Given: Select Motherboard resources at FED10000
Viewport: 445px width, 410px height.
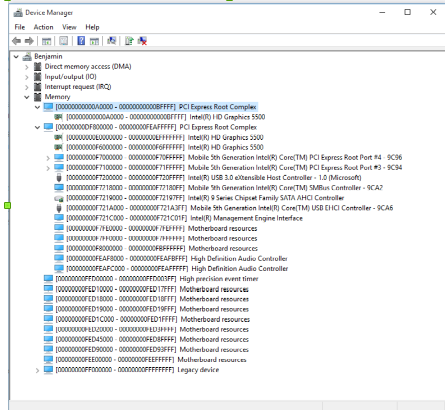Looking at the screenshot, I should (x=152, y=289).
